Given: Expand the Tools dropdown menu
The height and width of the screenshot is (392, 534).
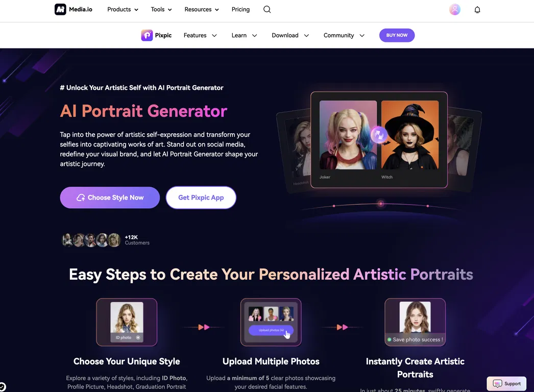Looking at the screenshot, I should [161, 10].
